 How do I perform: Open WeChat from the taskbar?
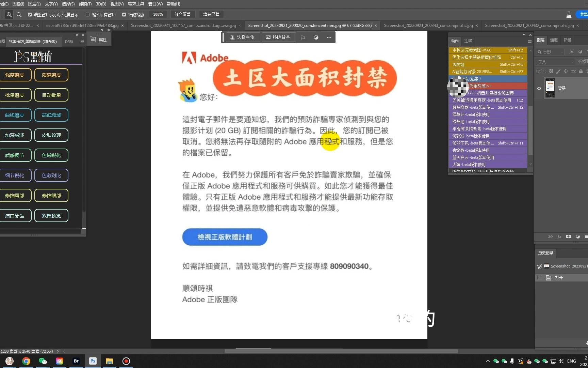pos(43,361)
